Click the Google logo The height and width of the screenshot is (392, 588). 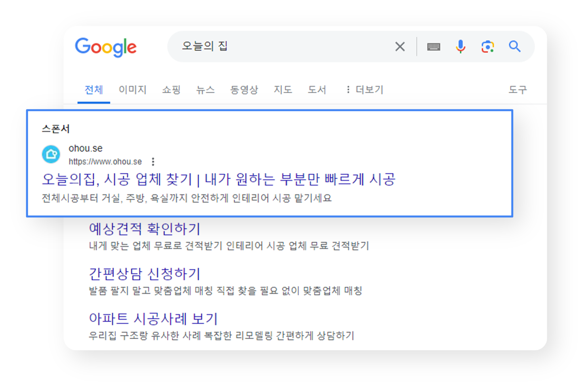click(x=106, y=47)
